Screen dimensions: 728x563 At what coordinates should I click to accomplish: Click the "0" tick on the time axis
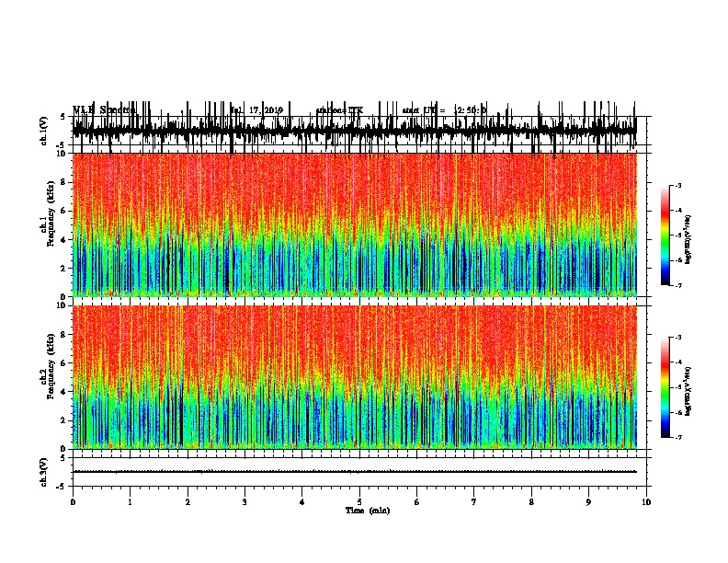pyautogui.click(x=73, y=502)
